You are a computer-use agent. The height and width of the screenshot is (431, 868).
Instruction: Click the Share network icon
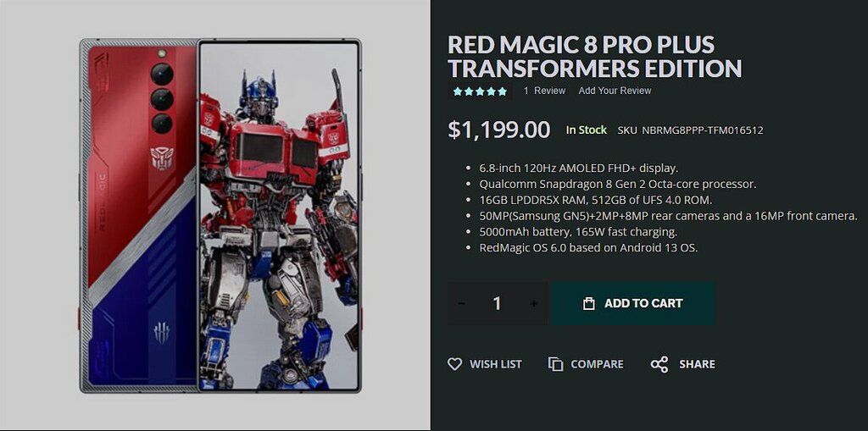pyautogui.click(x=659, y=364)
